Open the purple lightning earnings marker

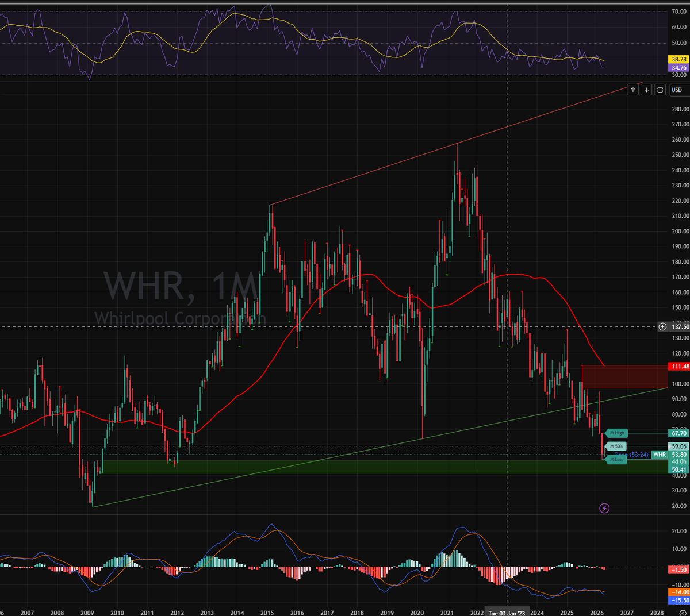(x=604, y=508)
